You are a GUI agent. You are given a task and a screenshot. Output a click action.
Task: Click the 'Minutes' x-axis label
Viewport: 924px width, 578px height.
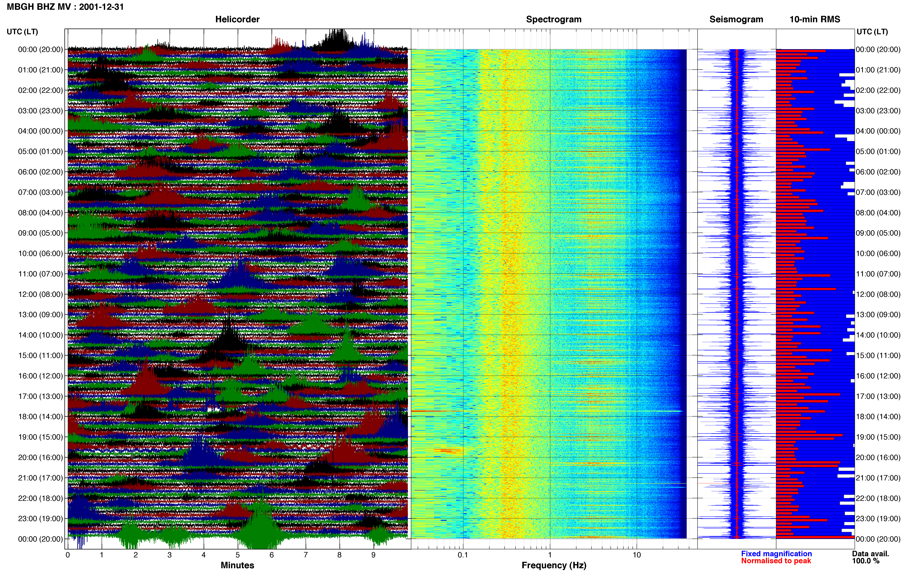click(237, 565)
